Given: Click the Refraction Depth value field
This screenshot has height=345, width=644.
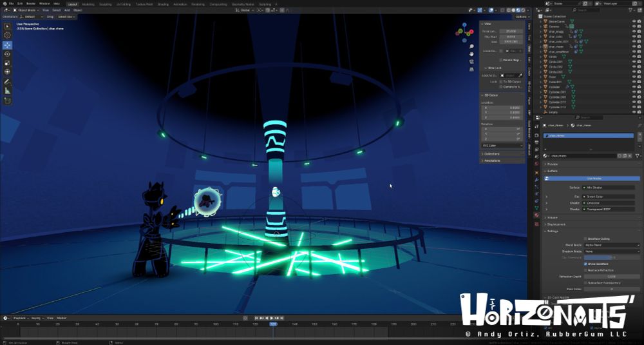Looking at the screenshot, I should 612,277.
